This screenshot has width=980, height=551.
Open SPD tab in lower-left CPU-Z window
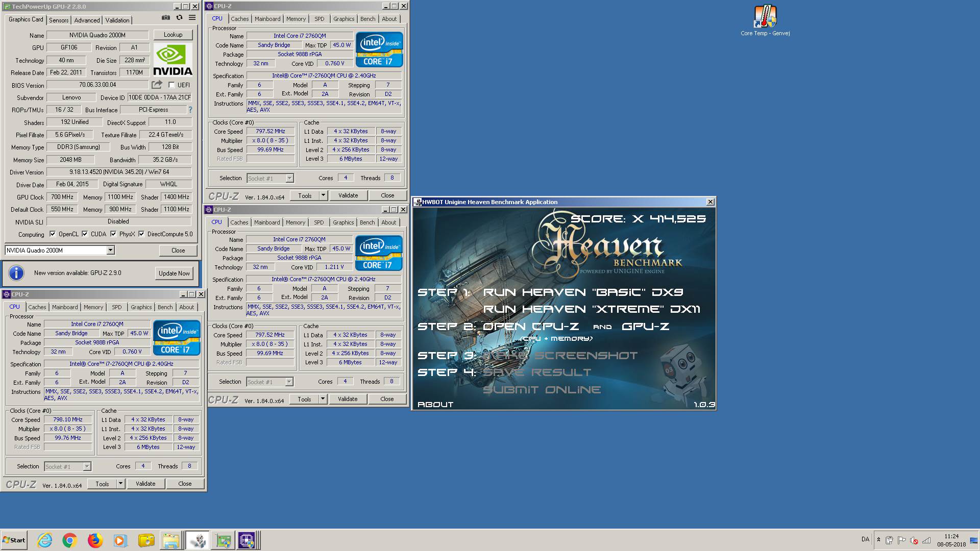117,307
